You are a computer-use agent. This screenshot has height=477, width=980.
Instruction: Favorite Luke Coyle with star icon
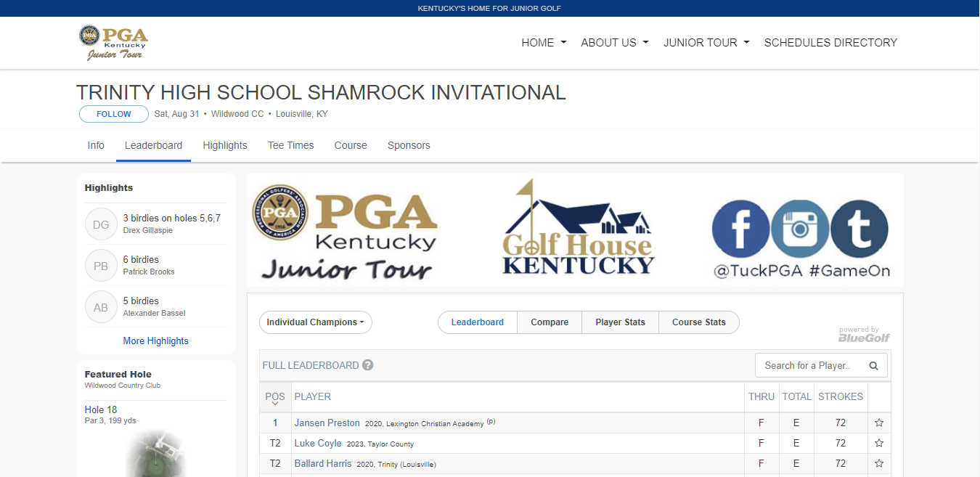pos(879,443)
